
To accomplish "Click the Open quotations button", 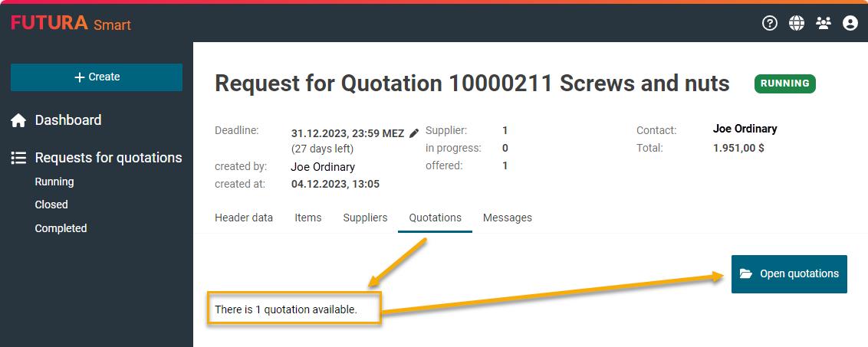I will click(789, 273).
